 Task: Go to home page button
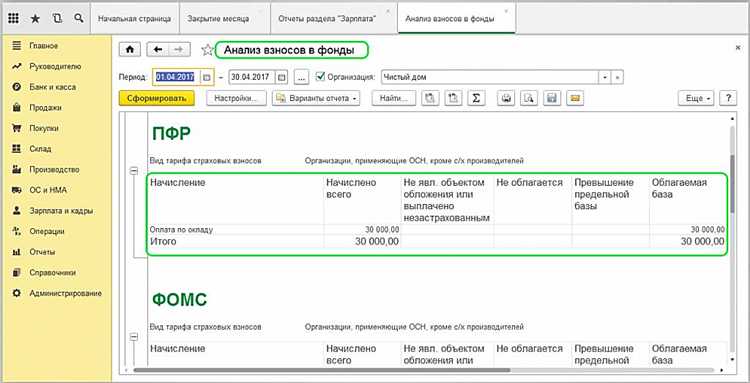click(x=130, y=49)
